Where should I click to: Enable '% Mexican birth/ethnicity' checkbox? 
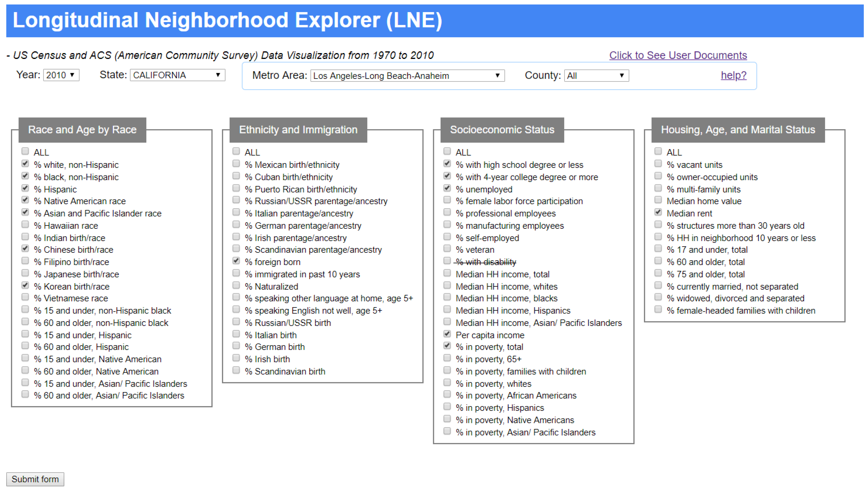(x=236, y=164)
